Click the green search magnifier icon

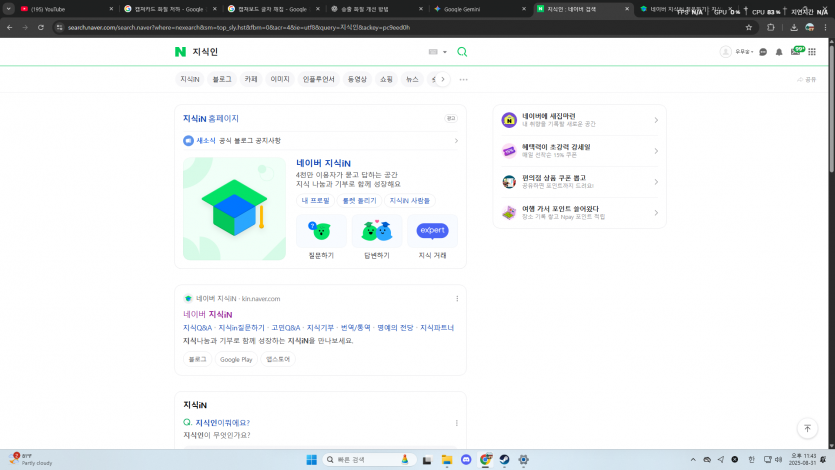[x=462, y=52]
